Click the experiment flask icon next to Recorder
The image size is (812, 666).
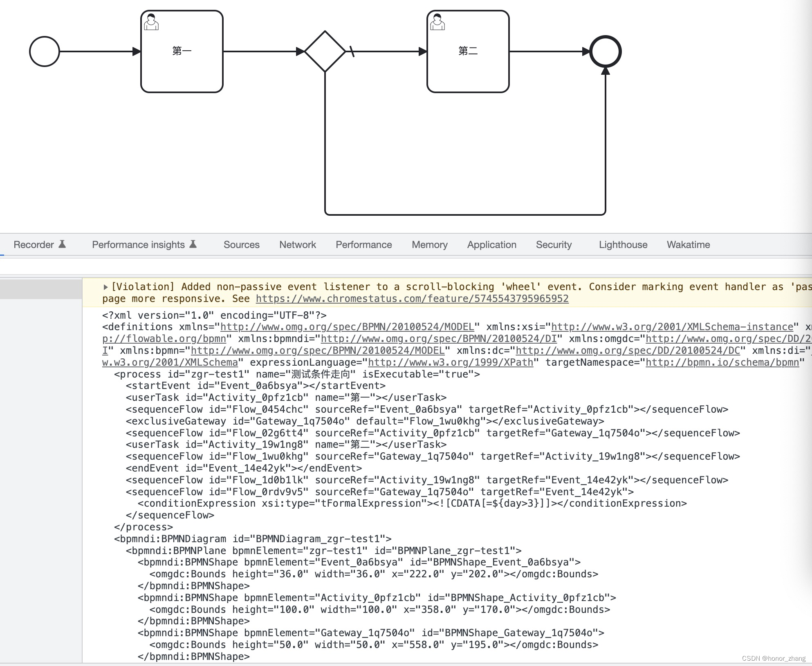point(61,244)
